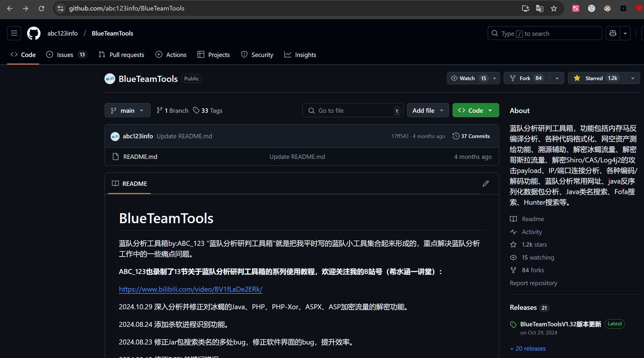Open the hamburger navigation menu
The width and height of the screenshot is (644, 358).
tap(14, 33)
